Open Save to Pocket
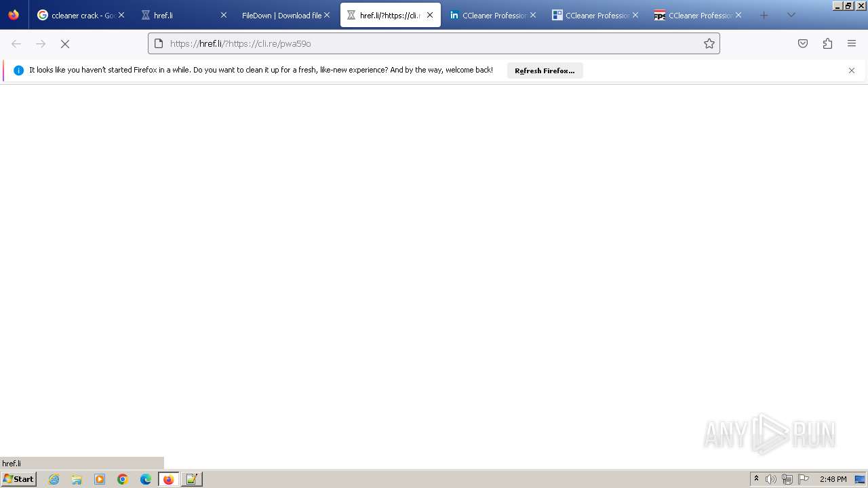868x488 pixels. point(803,43)
